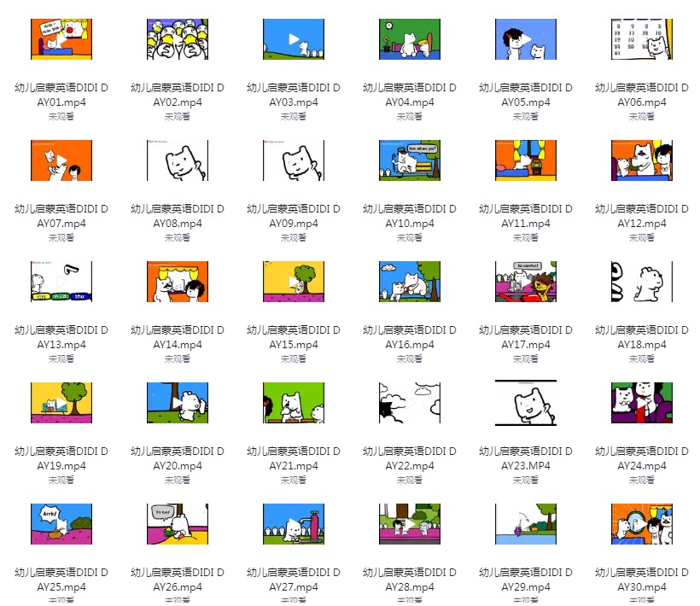Select file name 幼儿启蒙英语DIDI DAY18.mp4
This screenshot has height=606, width=700.
[642, 337]
